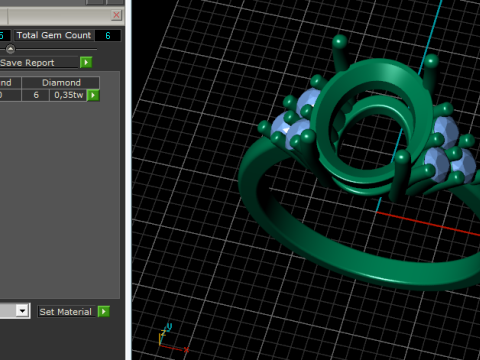This screenshot has width=480, height=360.
Task: Open the material dropdown arrow
Action: [x=22, y=311]
